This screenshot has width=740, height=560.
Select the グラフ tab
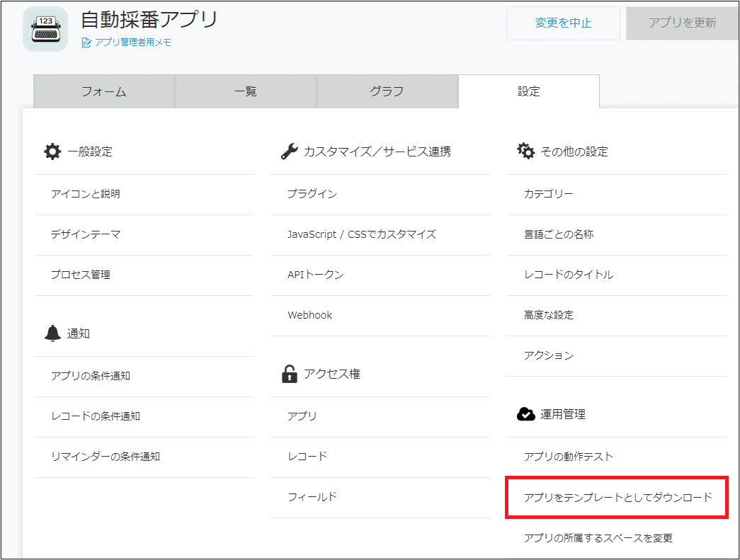coord(387,91)
